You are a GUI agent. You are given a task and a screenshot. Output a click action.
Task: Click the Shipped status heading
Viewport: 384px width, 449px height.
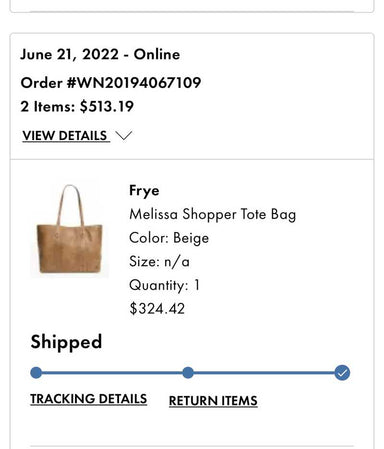point(66,342)
